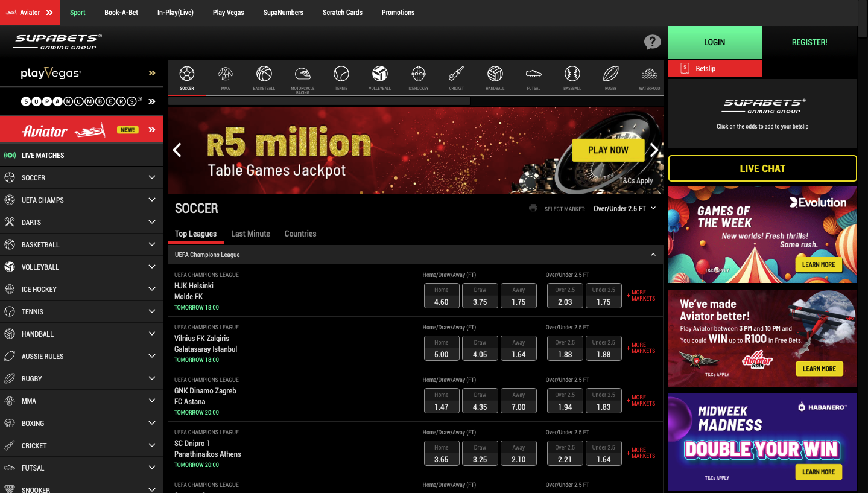This screenshot has width=868, height=493.
Task: Open In-Play(Live) in top menu
Action: tap(176, 13)
